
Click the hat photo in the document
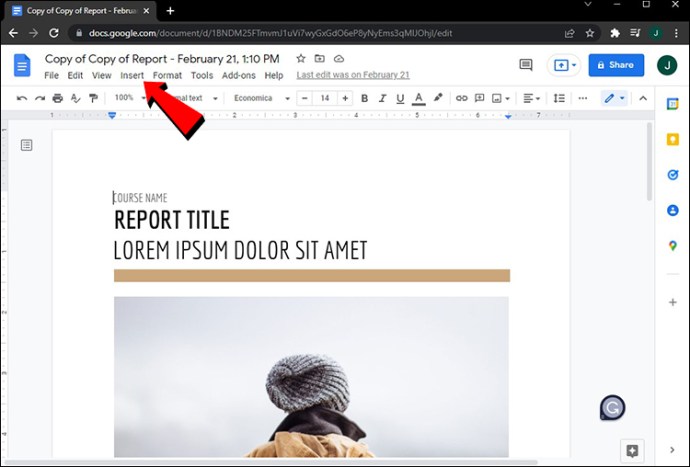(311, 377)
